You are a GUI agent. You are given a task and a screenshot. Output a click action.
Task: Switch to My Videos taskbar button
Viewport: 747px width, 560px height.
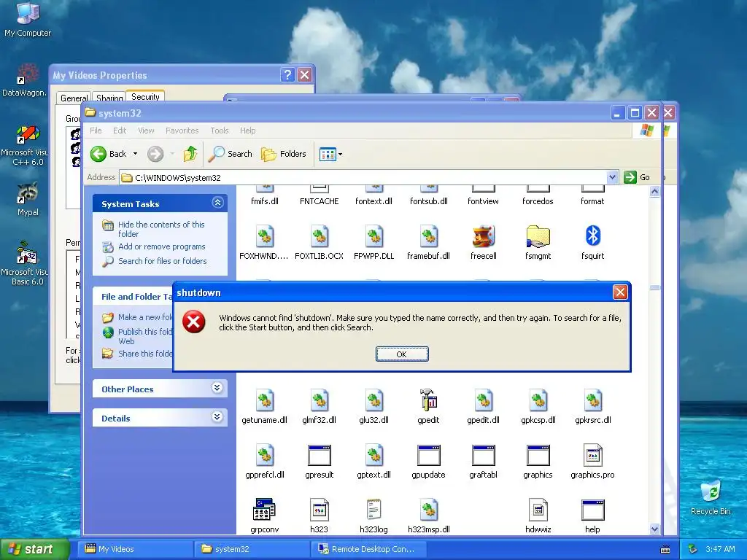[137, 549]
